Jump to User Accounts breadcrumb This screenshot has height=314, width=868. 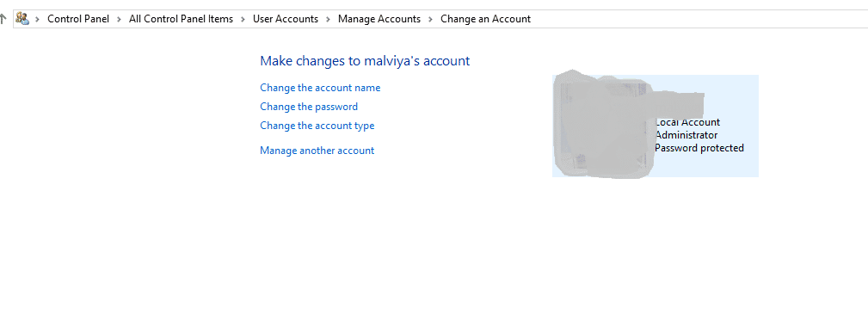pyautogui.click(x=286, y=19)
